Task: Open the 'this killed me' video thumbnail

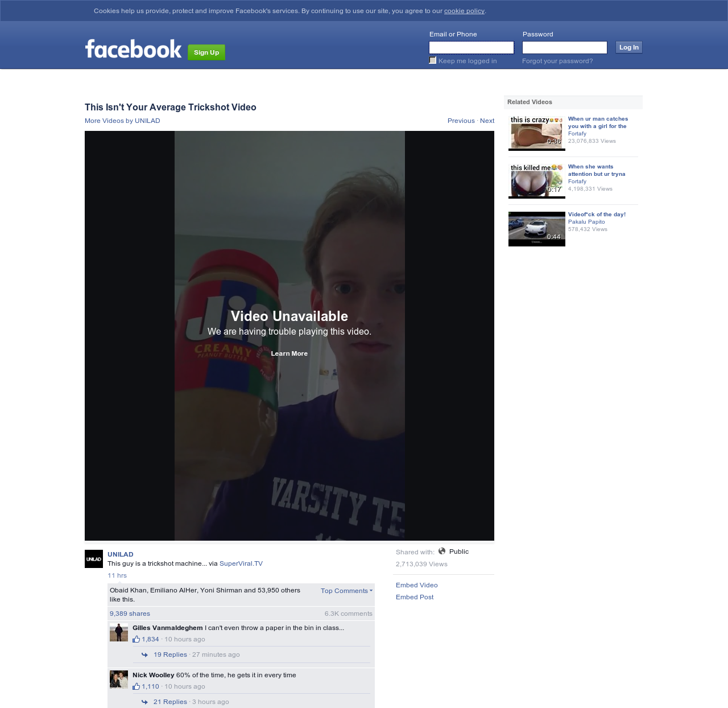Action: point(537,181)
